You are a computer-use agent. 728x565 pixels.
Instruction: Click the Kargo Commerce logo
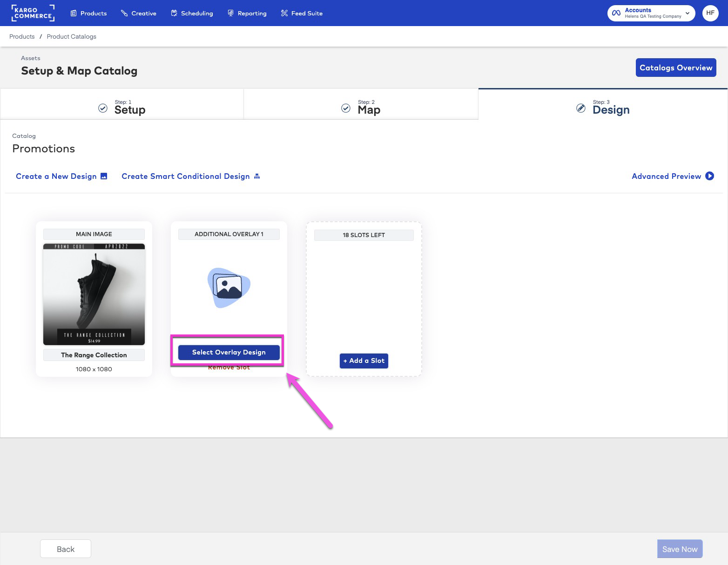click(x=33, y=13)
